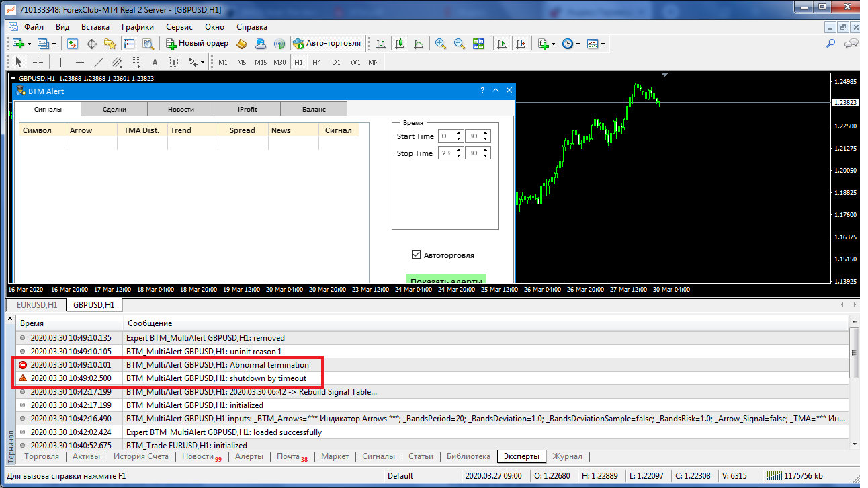Switch chart to bar chart mode
Screen dimensions: 868x488
coord(381,44)
